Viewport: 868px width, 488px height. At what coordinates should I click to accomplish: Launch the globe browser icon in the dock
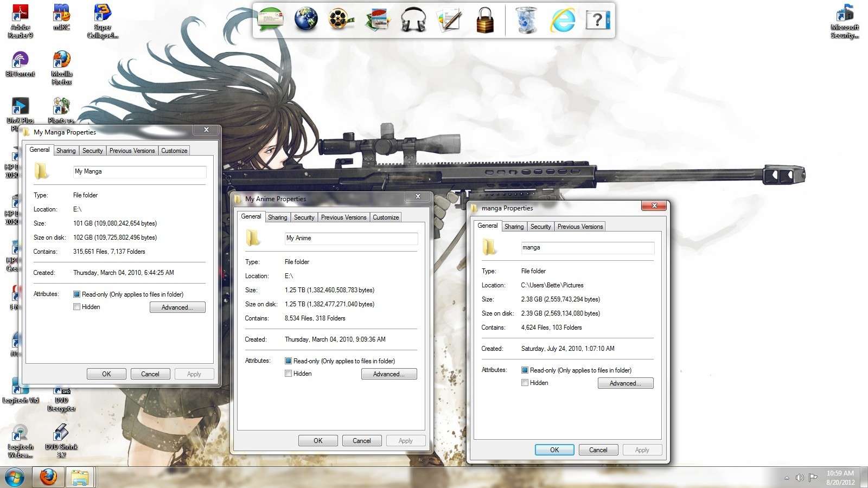(x=306, y=20)
